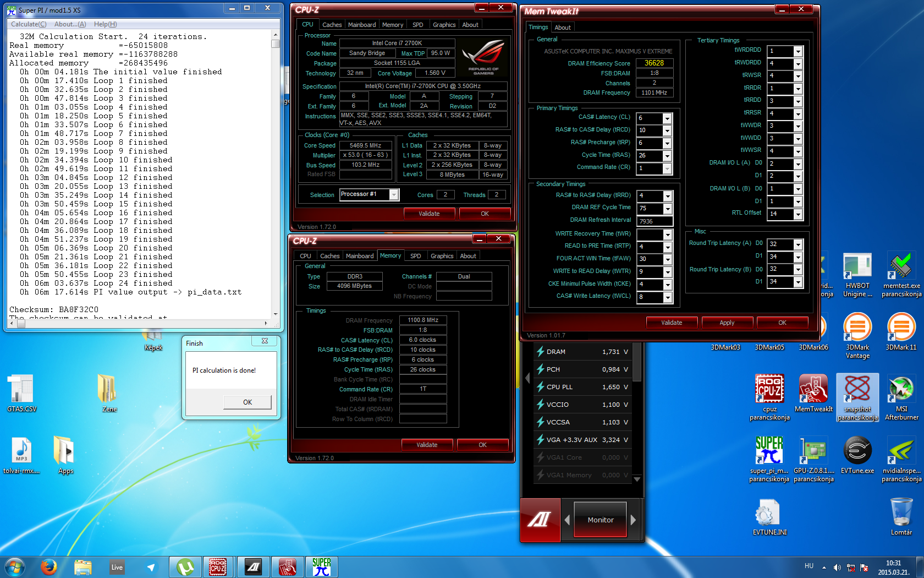Click voltage monitor scroll-down arrow
Viewport: 924px width, 578px height.
[637, 479]
